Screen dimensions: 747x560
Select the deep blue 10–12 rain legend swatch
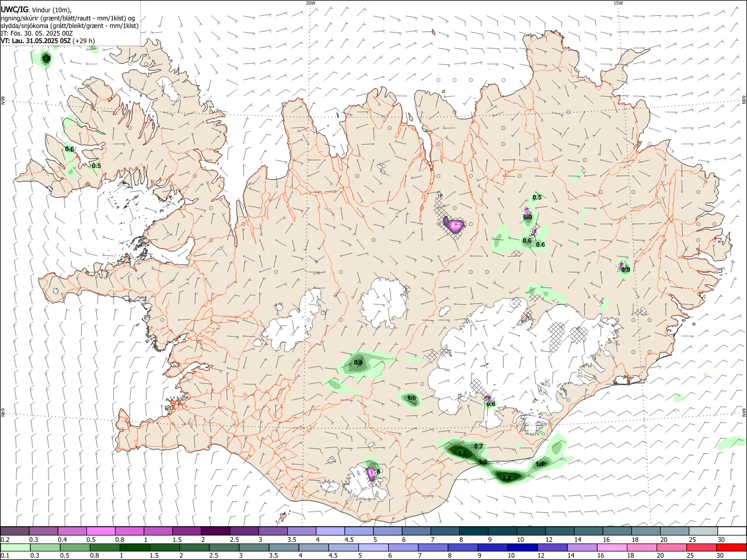click(x=522, y=547)
